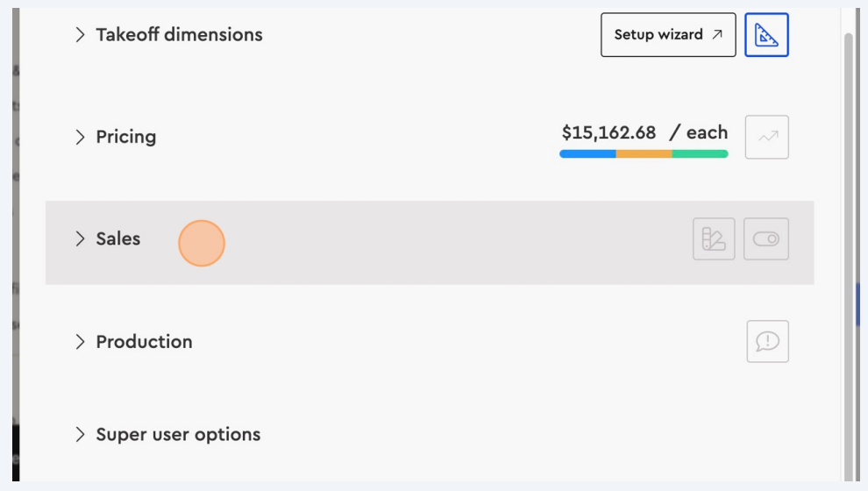Click the paint swatch icon in Sales row
868x491 pixels.
(x=714, y=238)
